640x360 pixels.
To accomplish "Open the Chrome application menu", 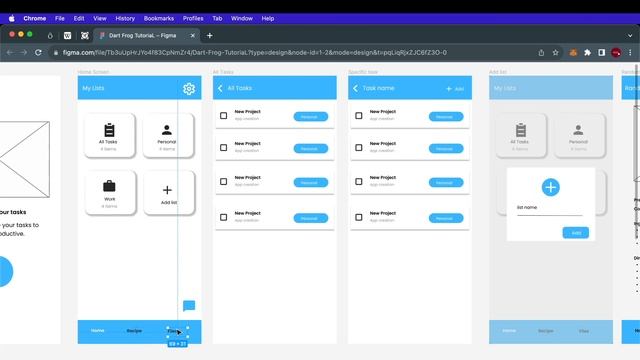I will 35,18.
